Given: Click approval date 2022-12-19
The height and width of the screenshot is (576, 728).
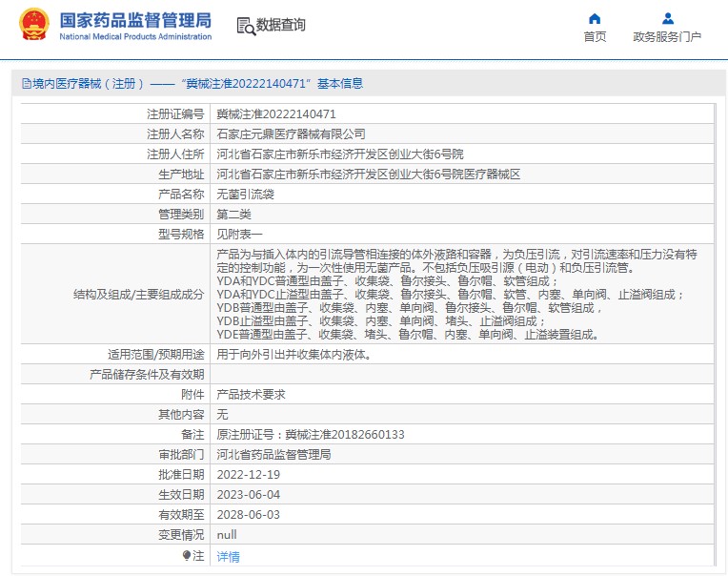Looking at the screenshot, I should tap(249, 474).
